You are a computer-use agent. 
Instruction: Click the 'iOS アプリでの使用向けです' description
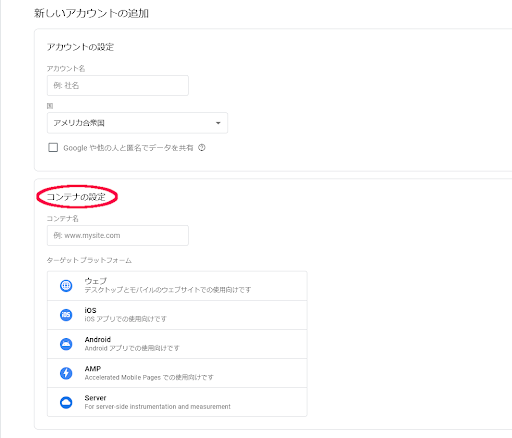(x=125, y=319)
